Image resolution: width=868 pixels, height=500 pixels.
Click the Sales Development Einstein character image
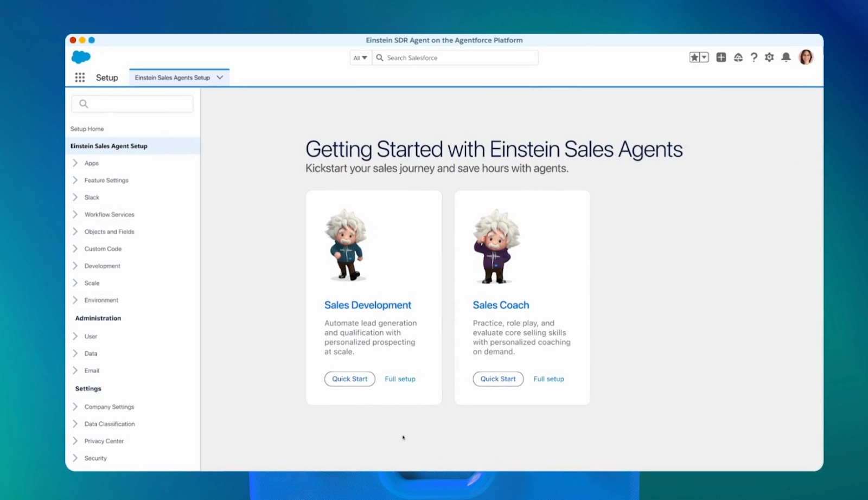pos(346,245)
